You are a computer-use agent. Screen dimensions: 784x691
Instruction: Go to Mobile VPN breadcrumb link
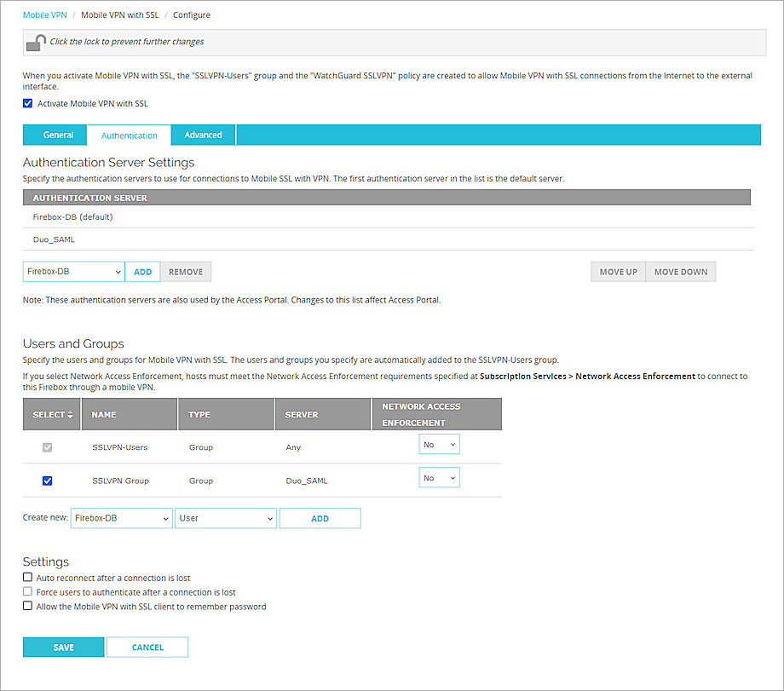[x=44, y=15]
